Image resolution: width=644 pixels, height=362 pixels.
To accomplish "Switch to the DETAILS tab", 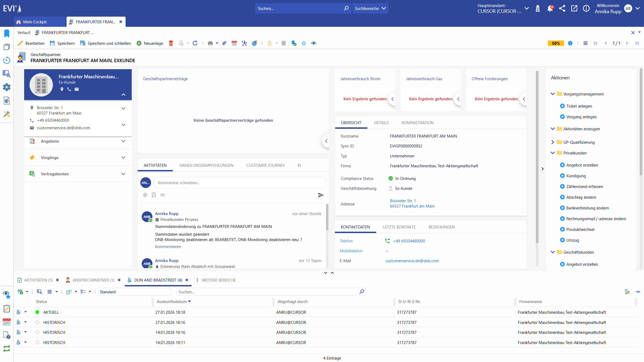I will 381,123.
